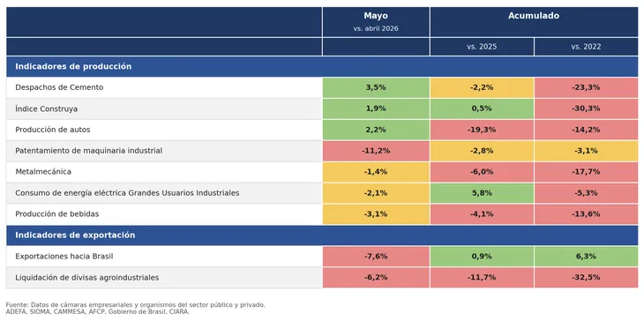Click the vs. 2025 sub-header
This screenshot has height=329, width=644.
click(482, 47)
